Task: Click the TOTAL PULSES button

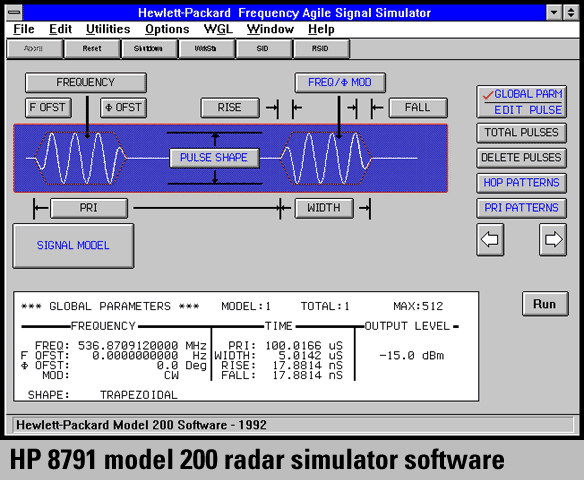Action: [x=521, y=133]
